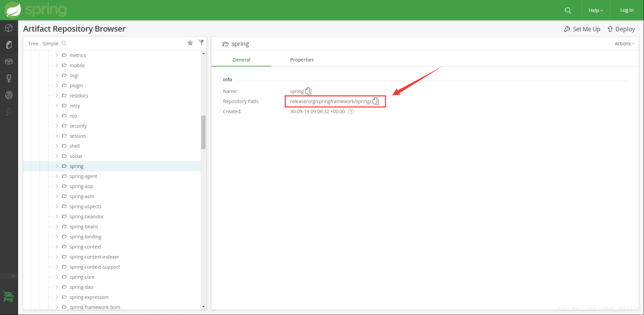Click the JFrog logo in the sidebar

(8, 296)
